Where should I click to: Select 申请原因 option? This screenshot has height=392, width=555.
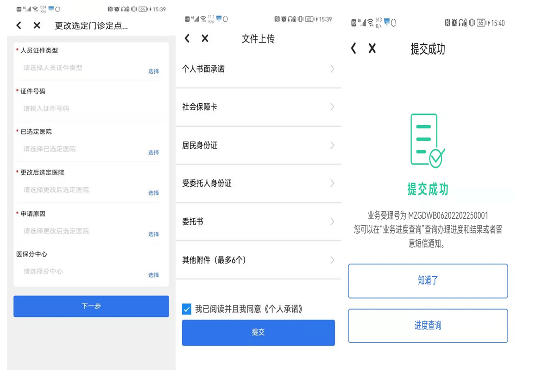(x=153, y=234)
